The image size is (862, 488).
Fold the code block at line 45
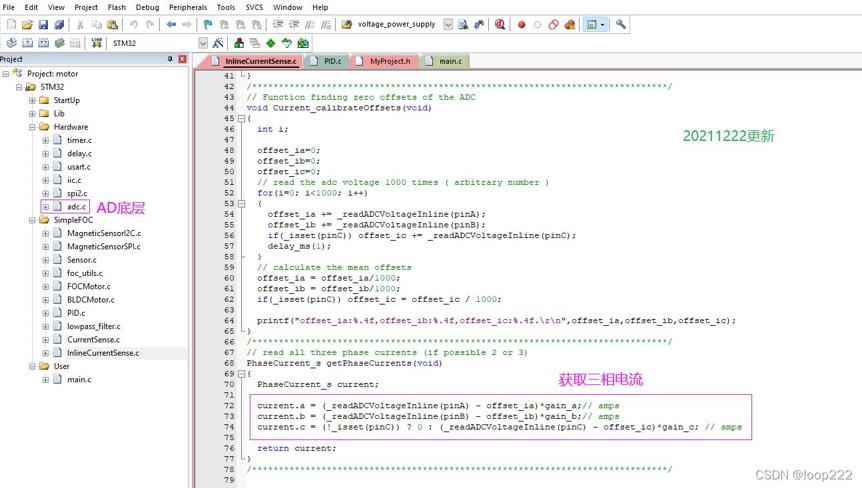click(x=241, y=118)
